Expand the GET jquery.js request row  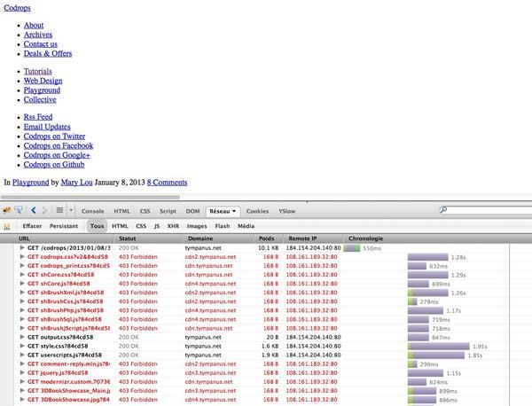click(22, 372)
